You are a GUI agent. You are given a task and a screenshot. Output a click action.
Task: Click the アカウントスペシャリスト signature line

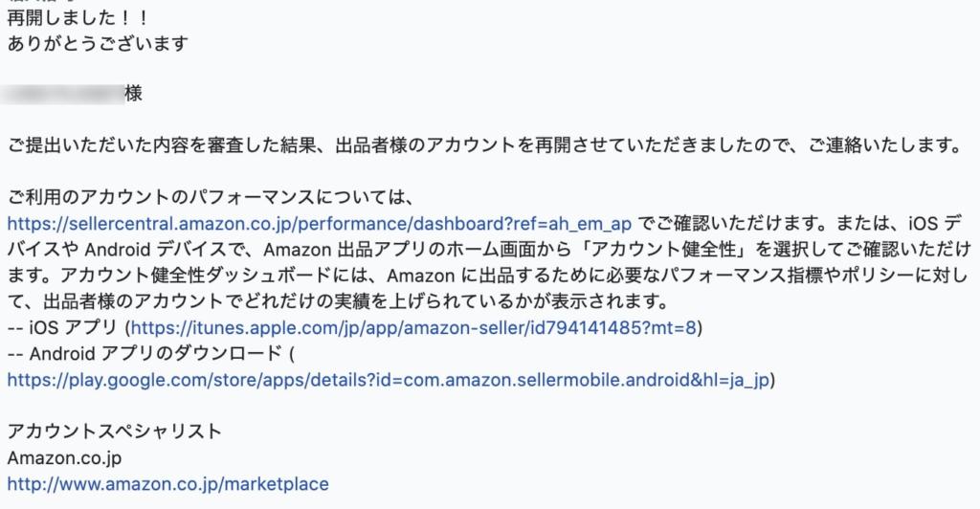coord(115,432)
